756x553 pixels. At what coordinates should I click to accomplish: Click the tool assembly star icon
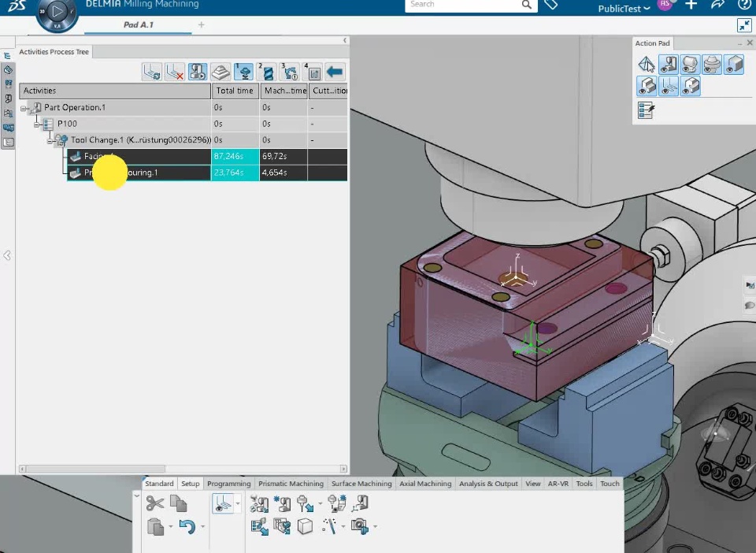[336, 503]
